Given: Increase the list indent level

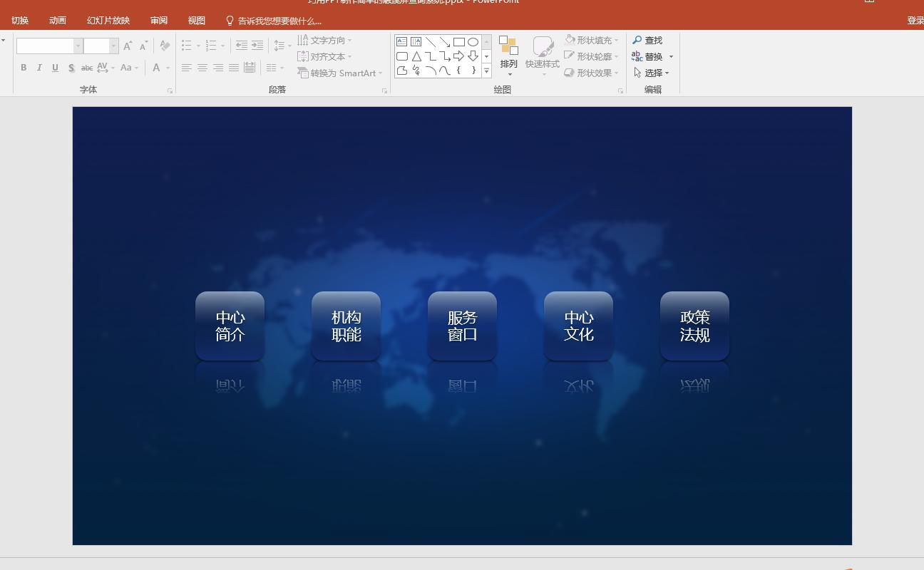Looking at the screenshot, I should (x=257, y=46).
